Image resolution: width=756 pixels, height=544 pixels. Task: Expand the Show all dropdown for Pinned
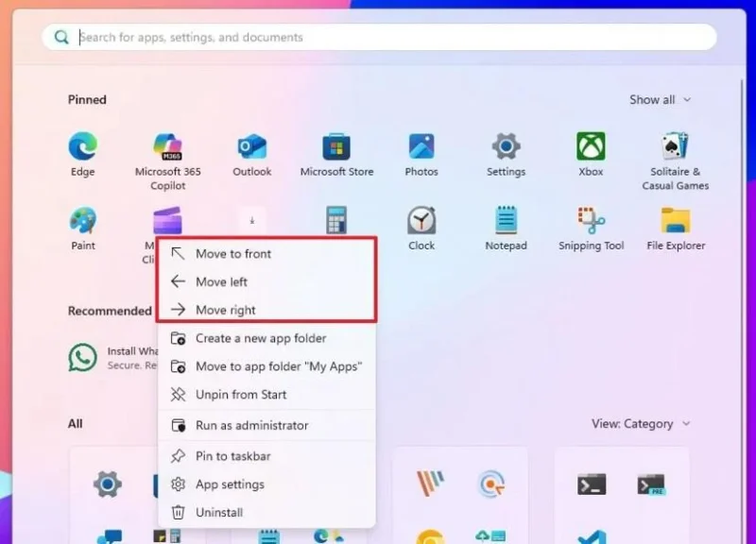click(x=660, y=100)
